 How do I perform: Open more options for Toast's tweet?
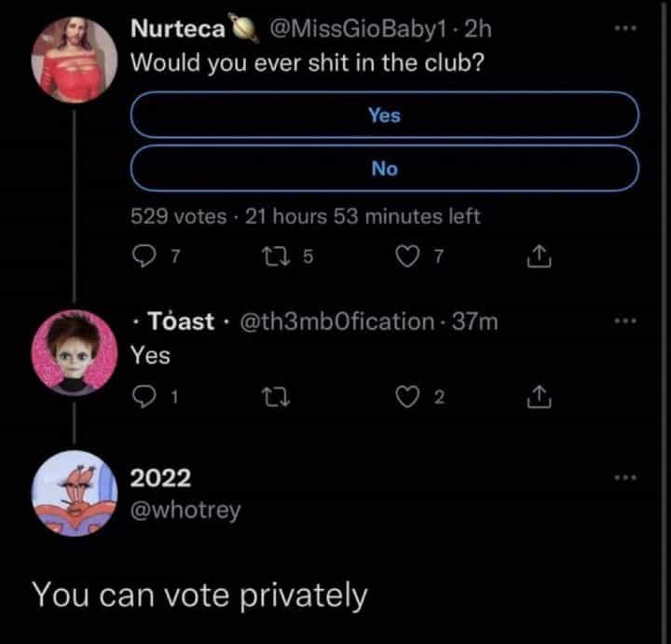(x=625, y=322)
